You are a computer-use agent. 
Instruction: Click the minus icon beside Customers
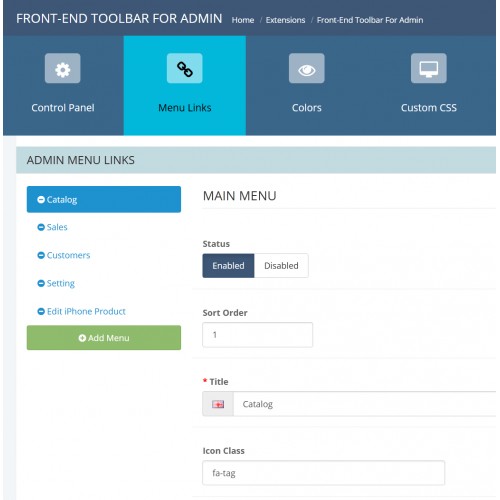point(41,255)
